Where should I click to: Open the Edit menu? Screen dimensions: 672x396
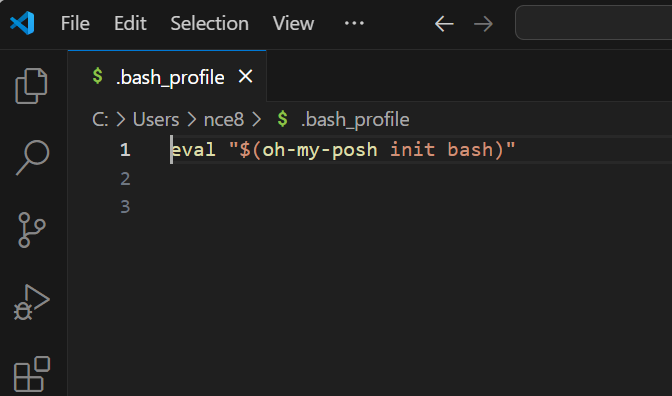click(130, 23)
